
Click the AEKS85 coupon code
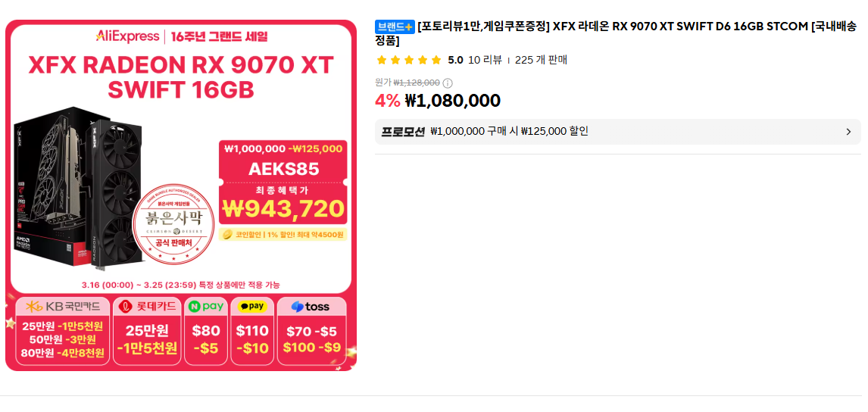(283, 170)
